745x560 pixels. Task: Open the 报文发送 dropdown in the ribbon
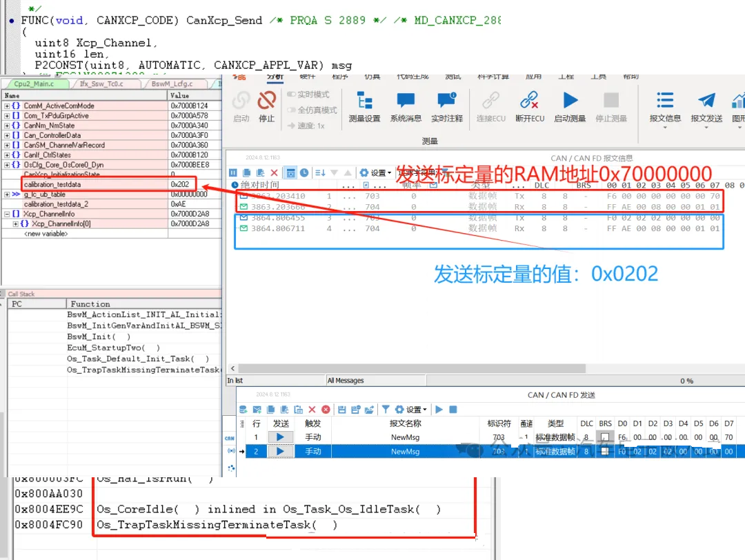706,128
